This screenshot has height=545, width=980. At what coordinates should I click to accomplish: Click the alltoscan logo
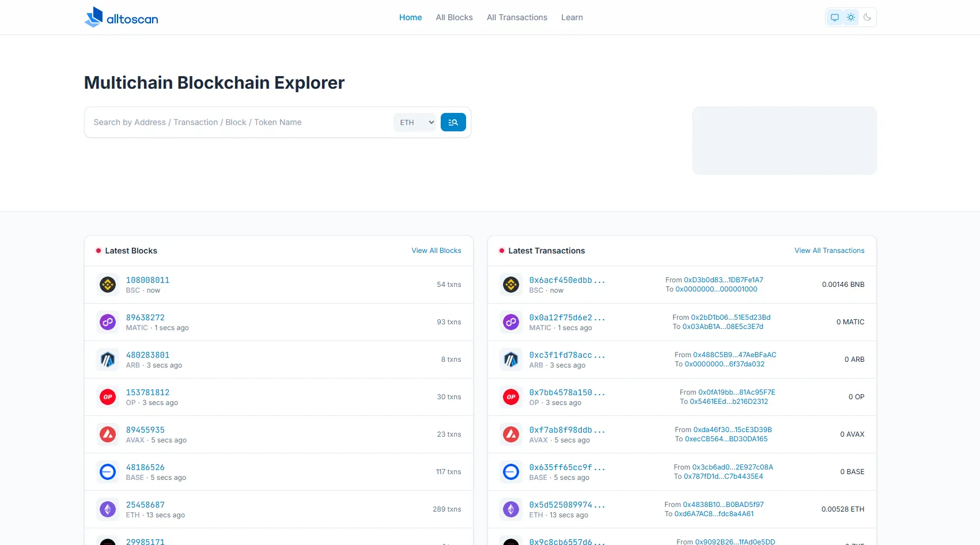point(121,17)
